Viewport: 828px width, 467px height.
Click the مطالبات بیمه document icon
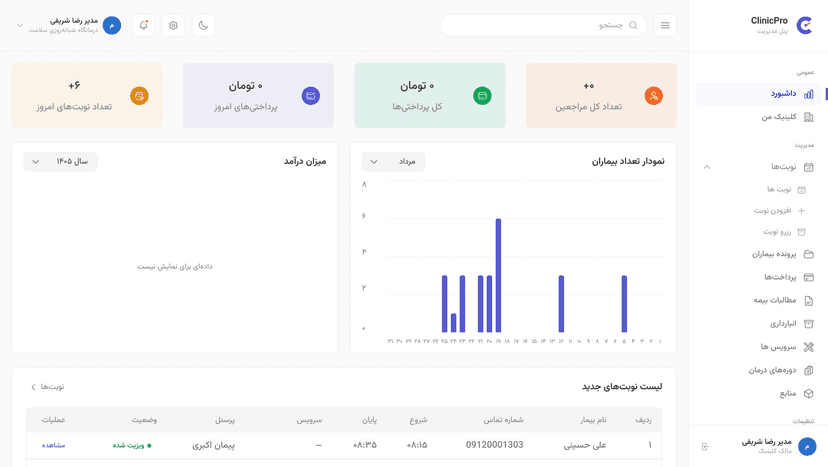[808, 301]
